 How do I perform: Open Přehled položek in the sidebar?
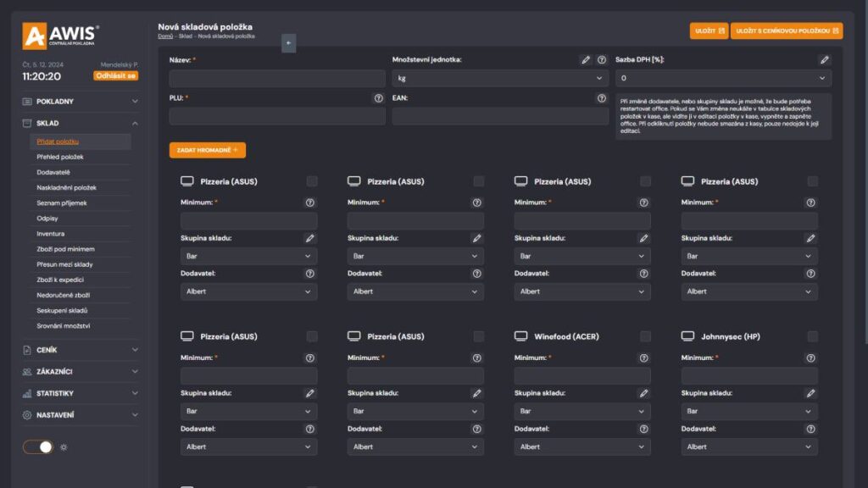60,157
